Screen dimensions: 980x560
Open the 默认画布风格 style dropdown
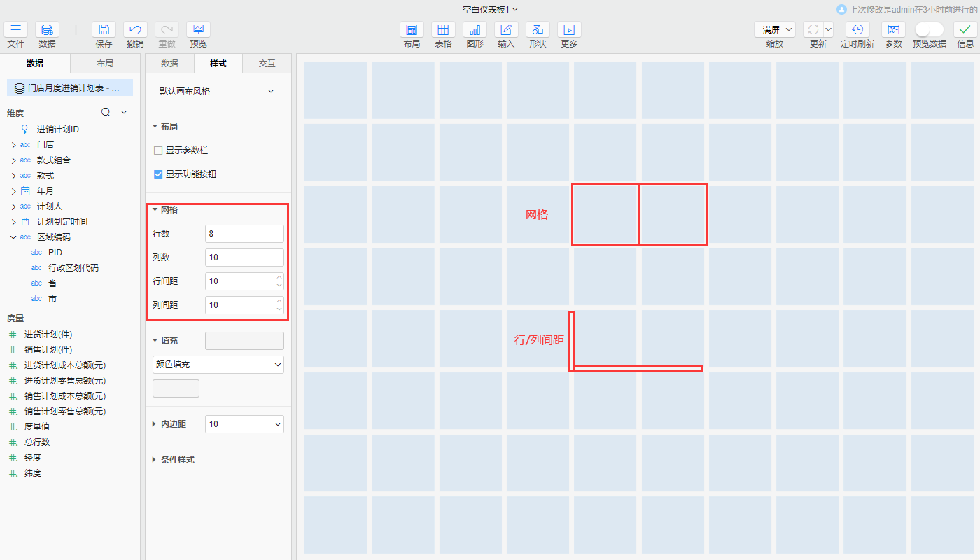(217, 91)
